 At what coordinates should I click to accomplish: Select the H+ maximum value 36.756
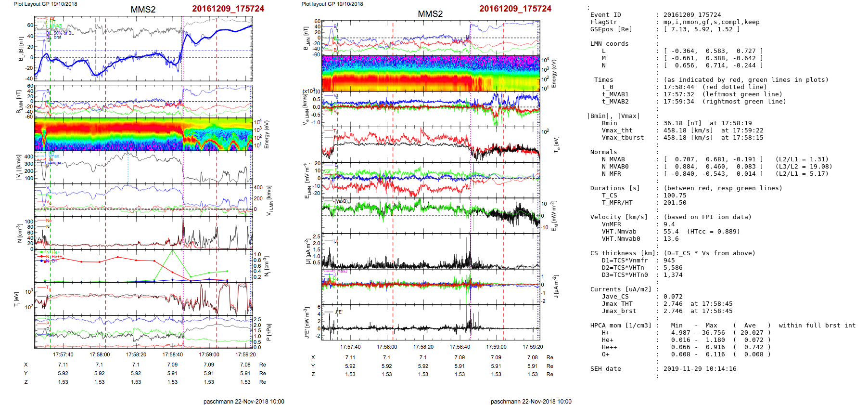[x=714, y=333]
